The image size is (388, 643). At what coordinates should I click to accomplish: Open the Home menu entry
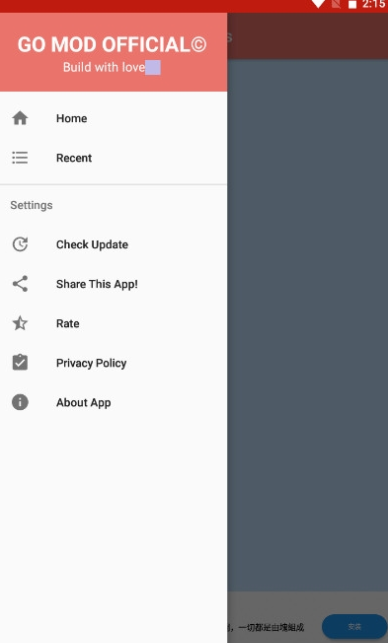click(x=113, y=118)
